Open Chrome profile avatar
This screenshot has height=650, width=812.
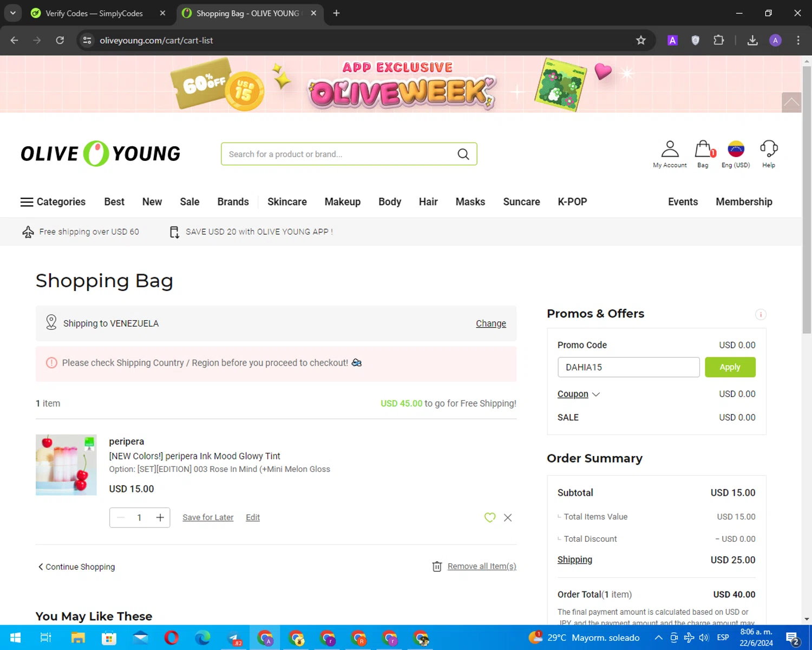pos(775,40)
